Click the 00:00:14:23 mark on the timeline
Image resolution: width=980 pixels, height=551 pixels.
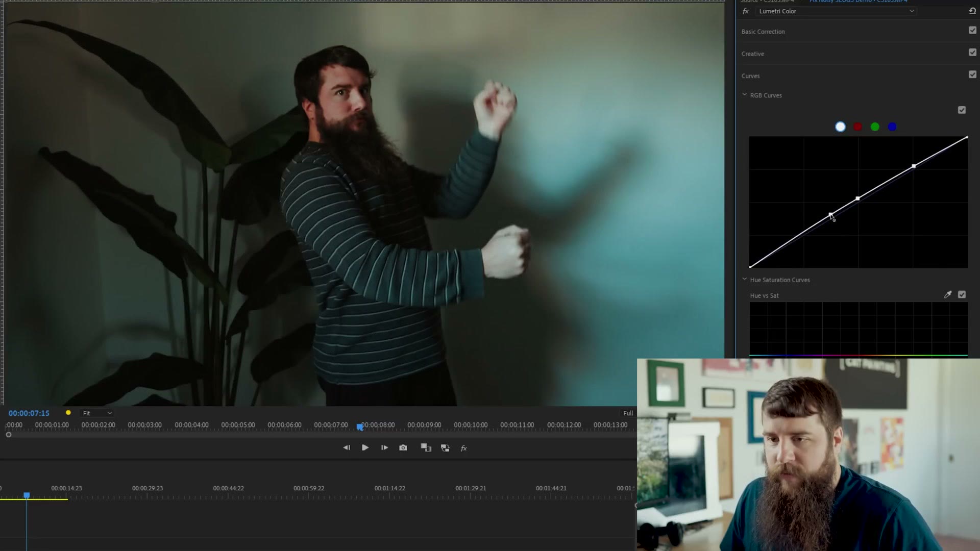[67, 488]
